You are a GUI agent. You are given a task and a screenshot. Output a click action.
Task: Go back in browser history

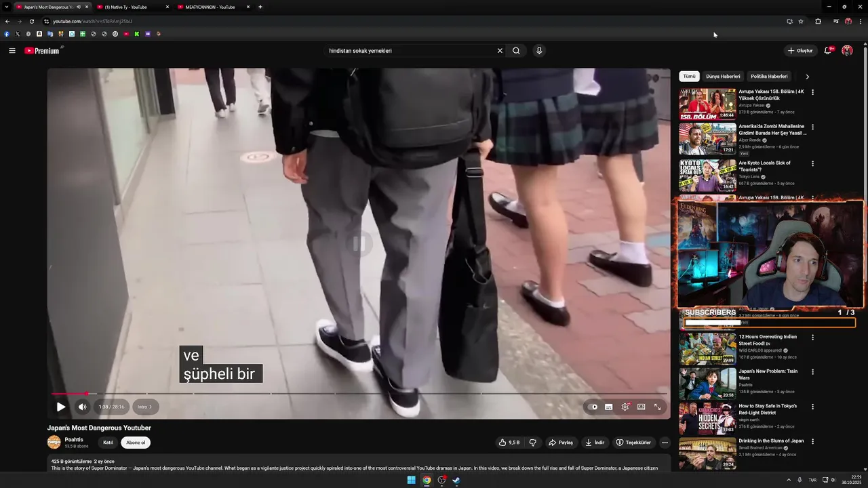[7, 22]
